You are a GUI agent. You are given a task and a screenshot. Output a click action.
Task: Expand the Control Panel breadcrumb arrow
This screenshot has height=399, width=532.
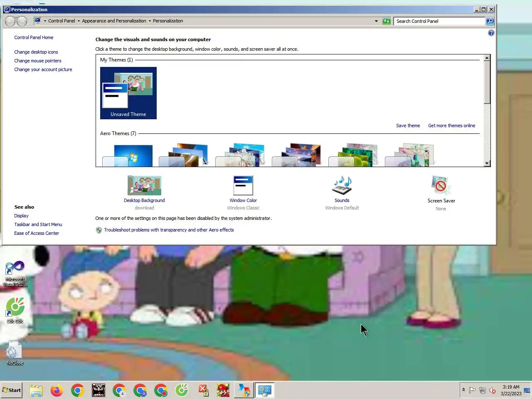point(79,21)
